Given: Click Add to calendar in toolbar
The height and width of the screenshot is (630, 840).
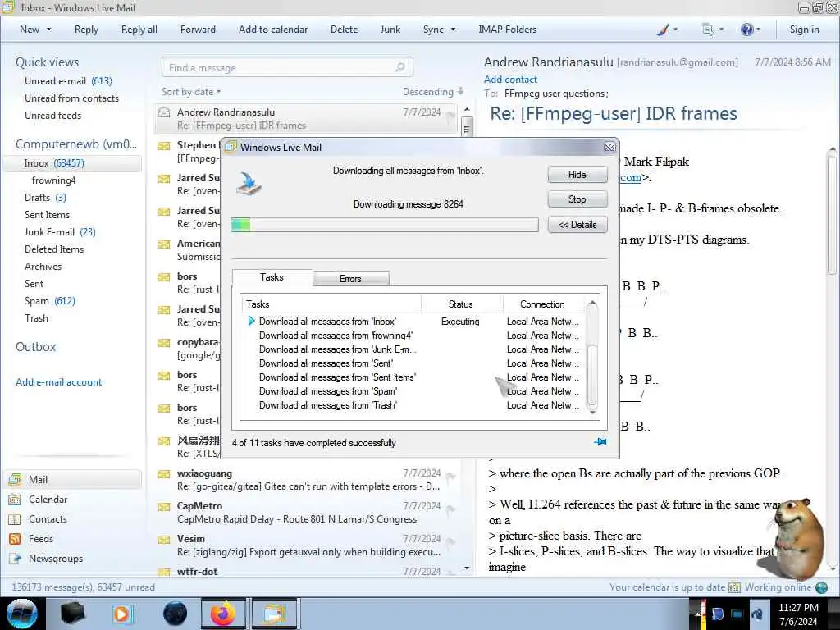Looking at the screenshot, I should tap(273, 30).
